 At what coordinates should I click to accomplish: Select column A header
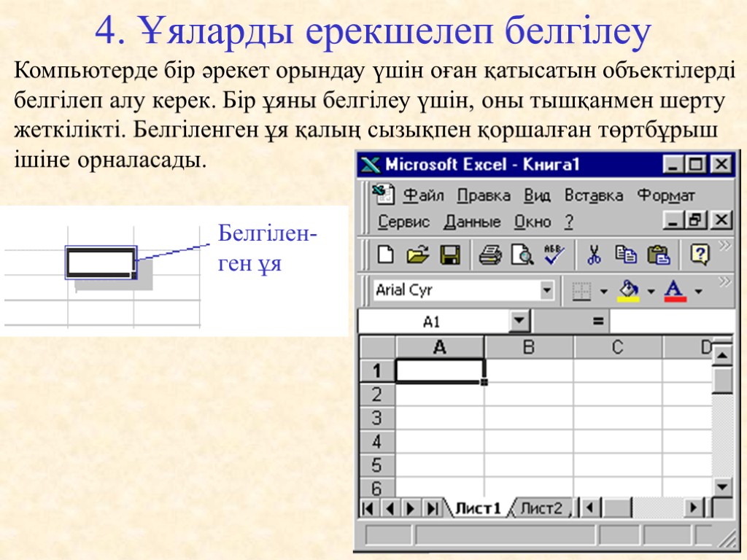pos(440,347)
